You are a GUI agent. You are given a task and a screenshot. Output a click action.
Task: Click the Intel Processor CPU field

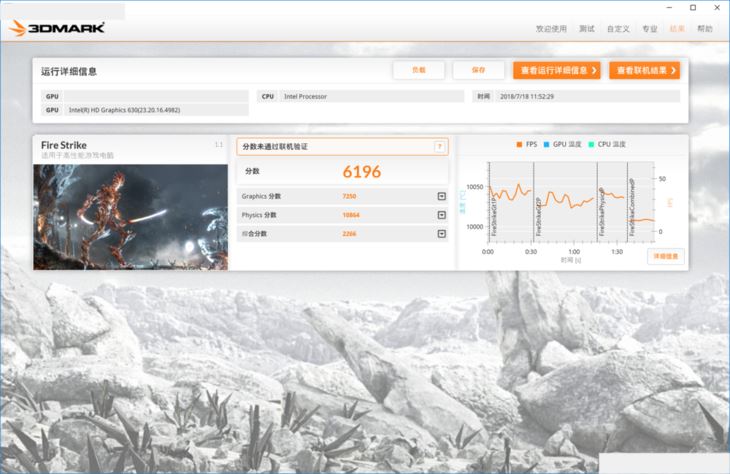(372, 96)
